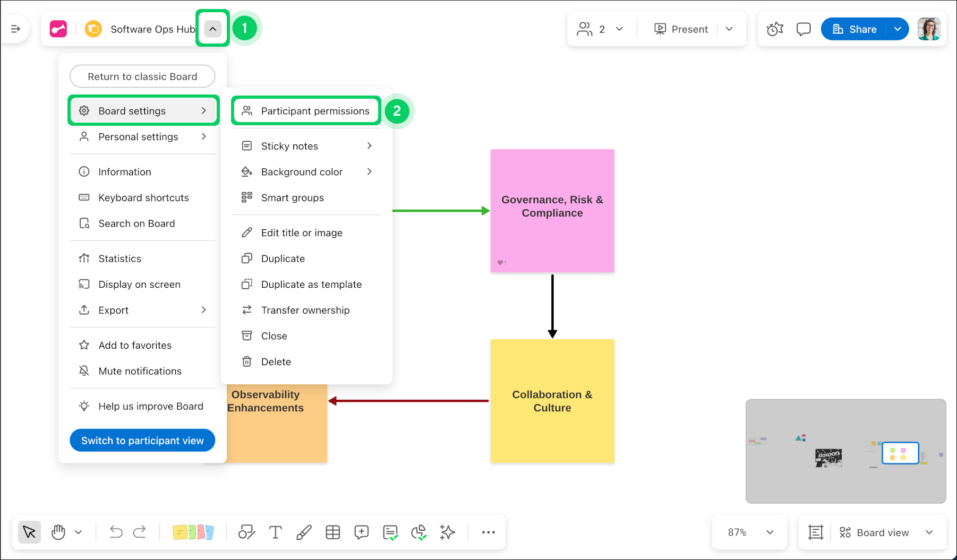Screen dimensions: 957x560
Task: Click the undo arrow
Action: tap(116, 532)
